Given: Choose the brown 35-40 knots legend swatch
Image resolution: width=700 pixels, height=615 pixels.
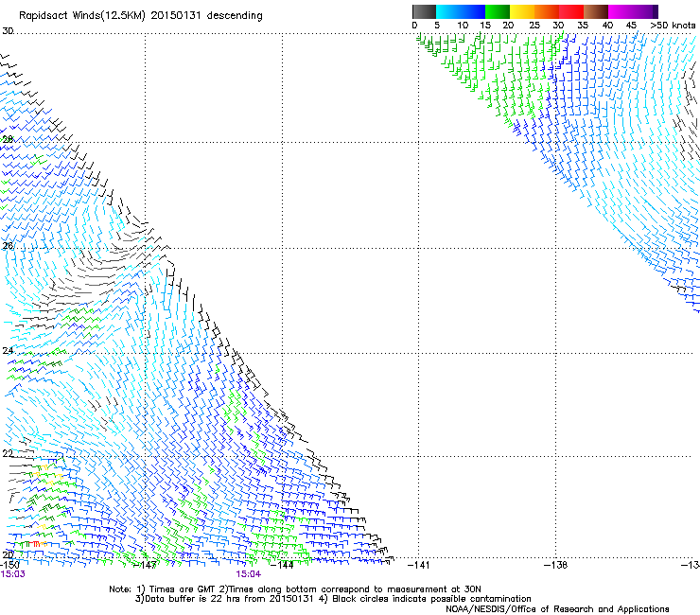Looking at the screenshot, I should [596, 11].
